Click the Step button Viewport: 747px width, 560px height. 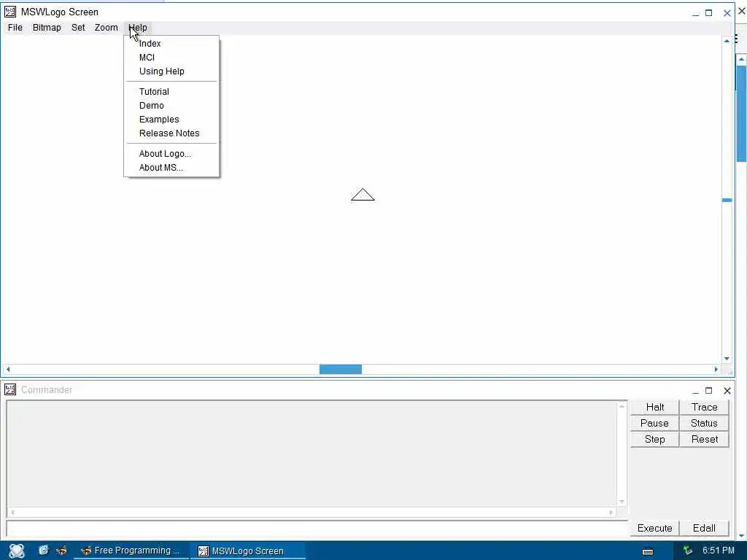(654, 440)
